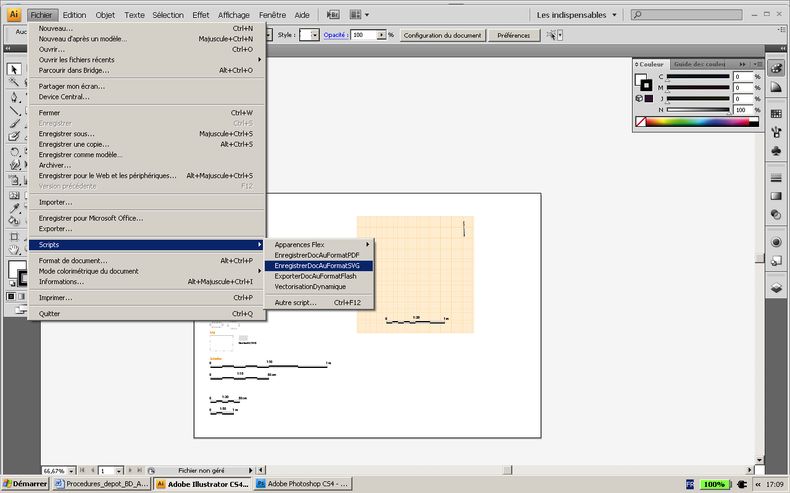Image resolution: width=790 pixels, height=493 pixels.
Task: Click Enregistrer sous… in Fichier menu
Action: (x=147, y=133)
